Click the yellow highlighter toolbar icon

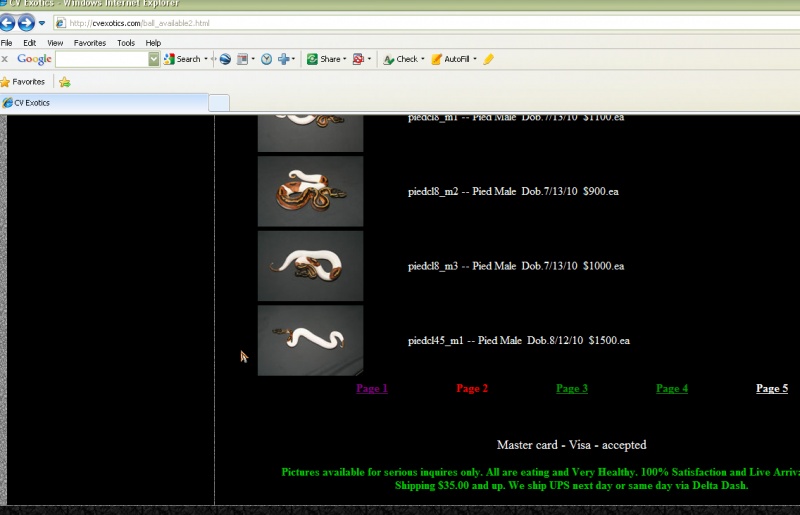point(488,59)
